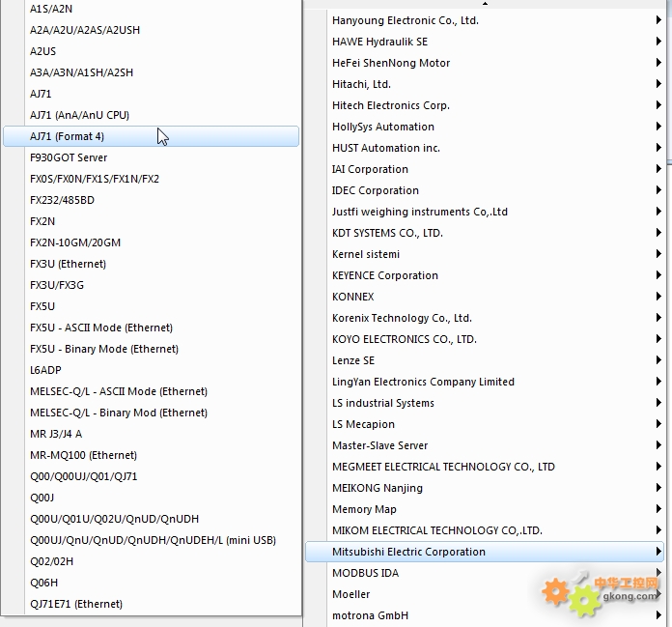Expand arrow next to Hitachi, Ltd.
The width and height of the screenshot is (672, 627).
tap(658, 84)
